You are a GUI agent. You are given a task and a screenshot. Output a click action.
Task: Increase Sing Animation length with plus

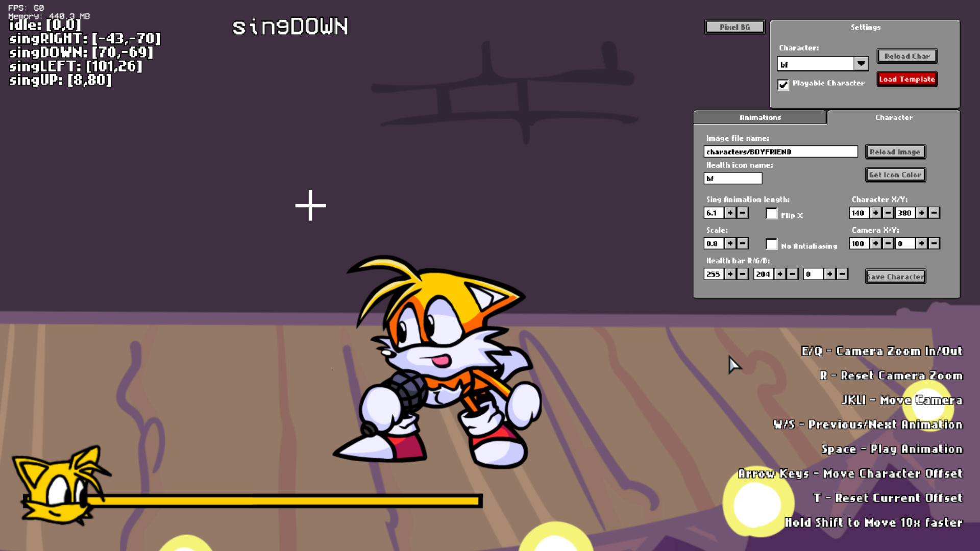[x=730, y=213]
